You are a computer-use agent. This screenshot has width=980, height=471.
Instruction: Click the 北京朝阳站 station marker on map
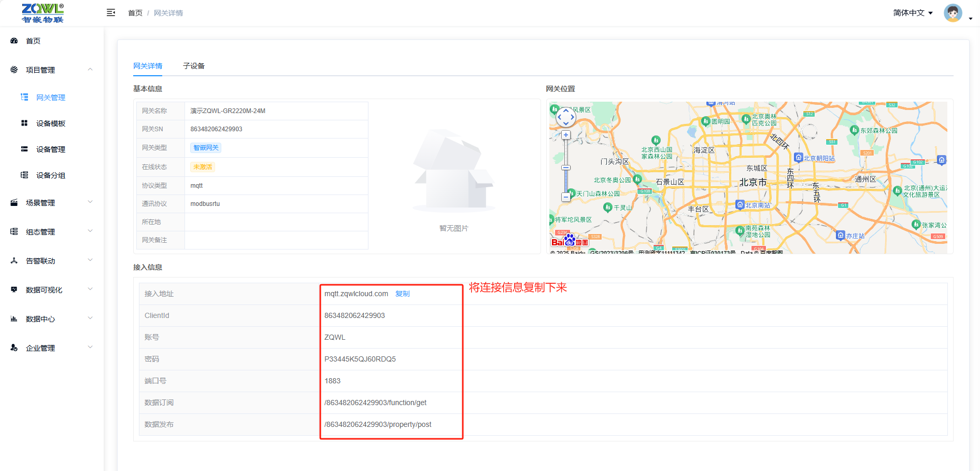(799, 157)
